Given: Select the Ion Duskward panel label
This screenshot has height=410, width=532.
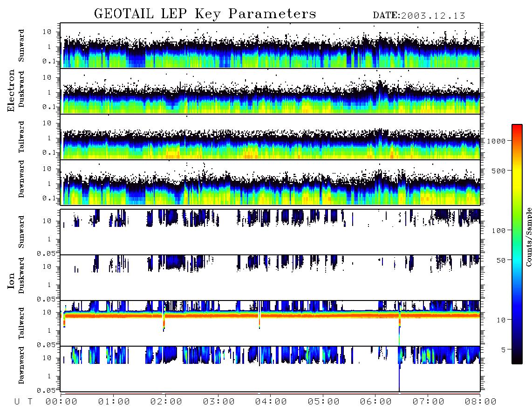Looking at the screenshot, I should coord(21,275).
